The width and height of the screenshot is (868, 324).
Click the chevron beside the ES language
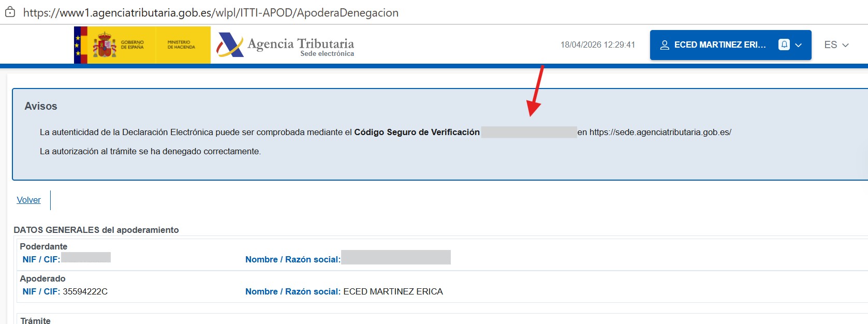tap(846, 45)
